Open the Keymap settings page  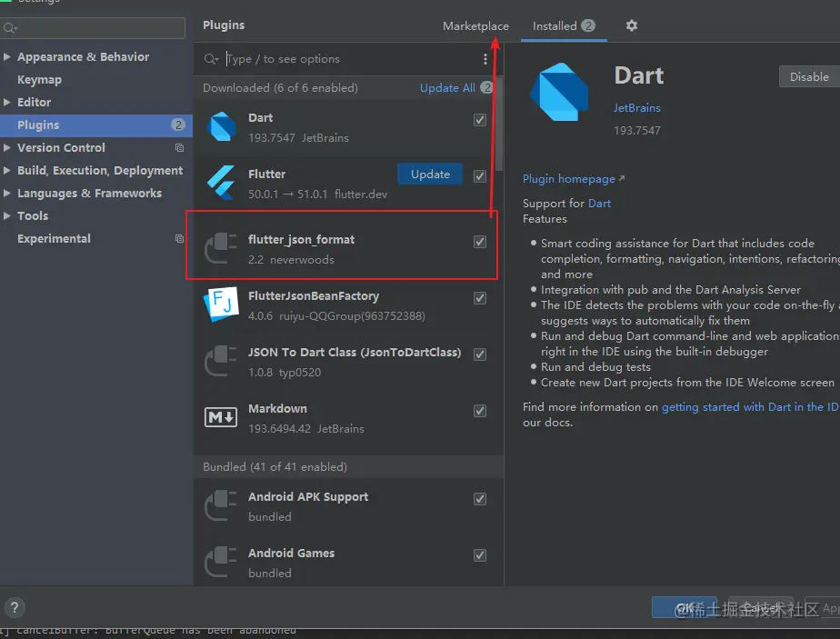click(x=39, y=79)
